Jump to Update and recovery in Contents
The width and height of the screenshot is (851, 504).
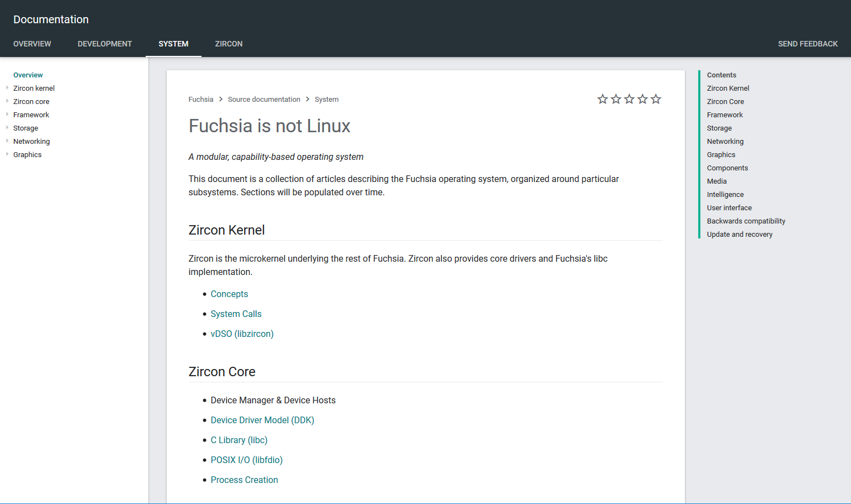click(740, 235)
